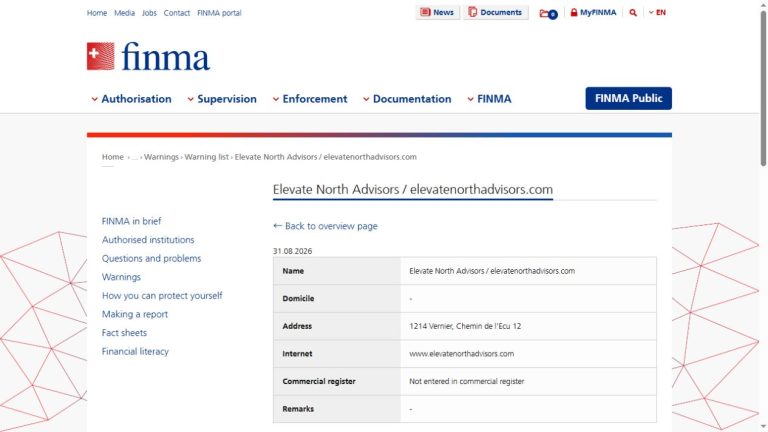Go back to overview page
The image size is (768, 432).
point(325,226)
